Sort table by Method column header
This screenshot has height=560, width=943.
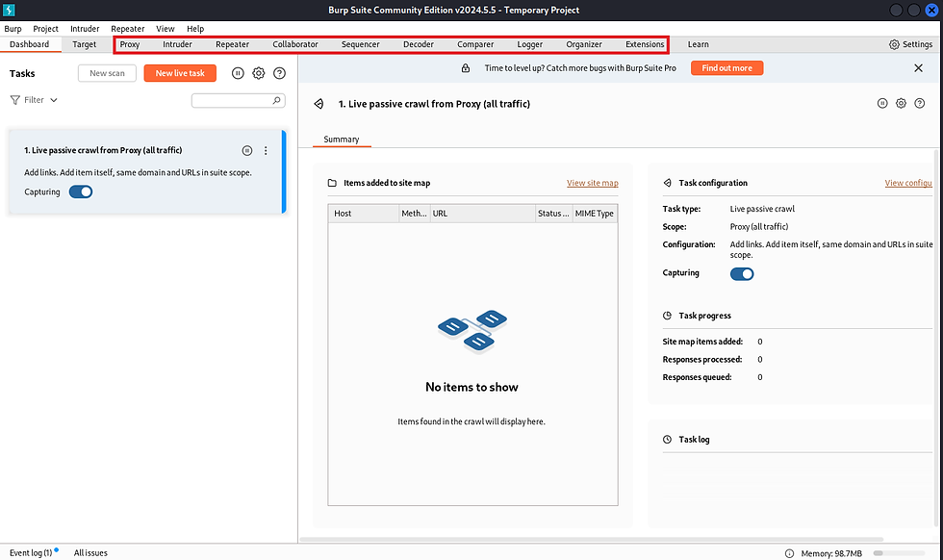pyautogui.click(x=415, y=214)
